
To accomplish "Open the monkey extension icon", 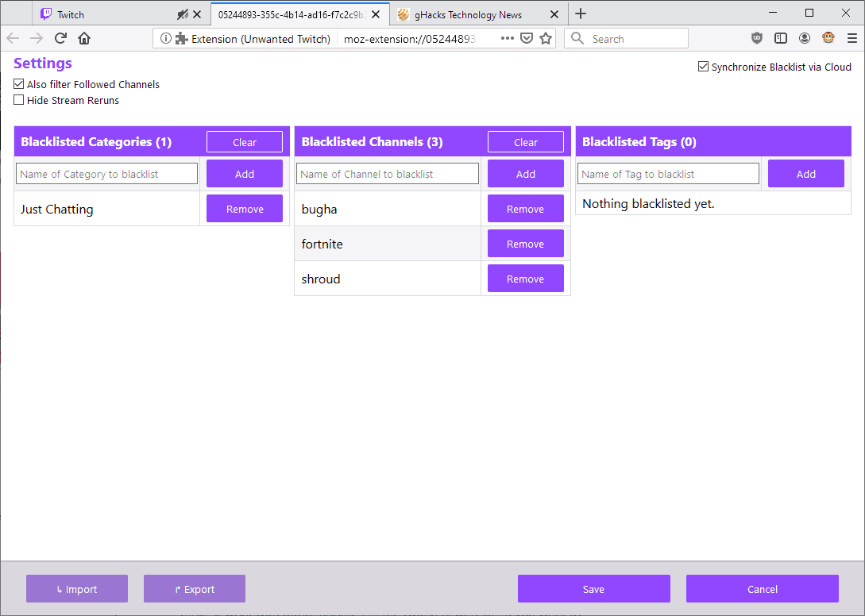I will 828,37.
